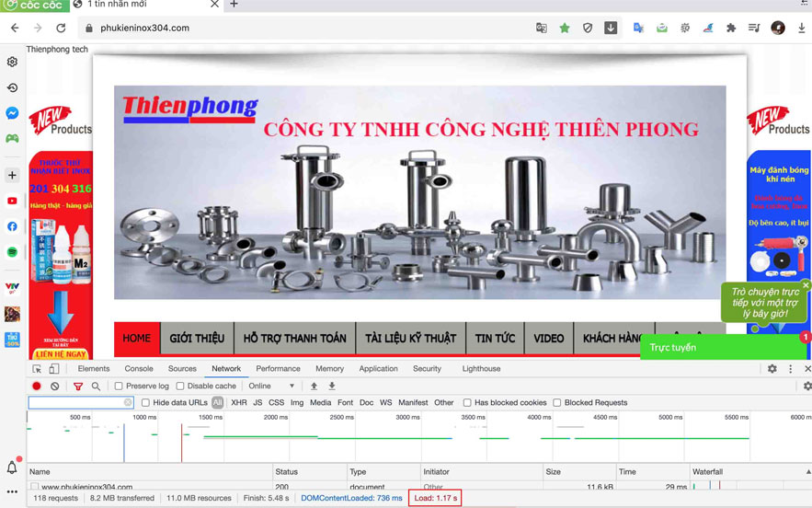Stop recording the network log
812x508 pixels.
click(x=36, y=387)
